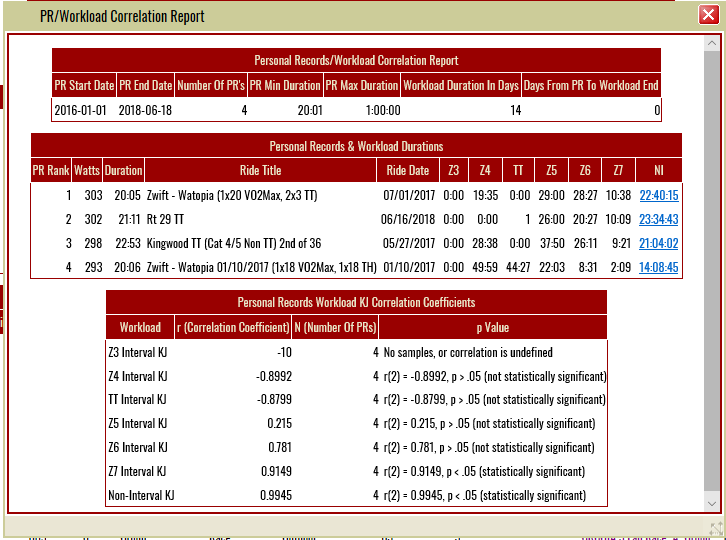This screenshot has height=540, width=726.
Task: Click the Number Of PR's header
Action: coord(211,85)
